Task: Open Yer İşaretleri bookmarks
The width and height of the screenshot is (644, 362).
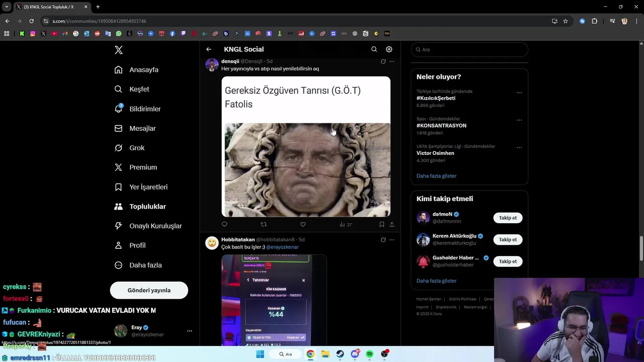Action: point(141,187)
